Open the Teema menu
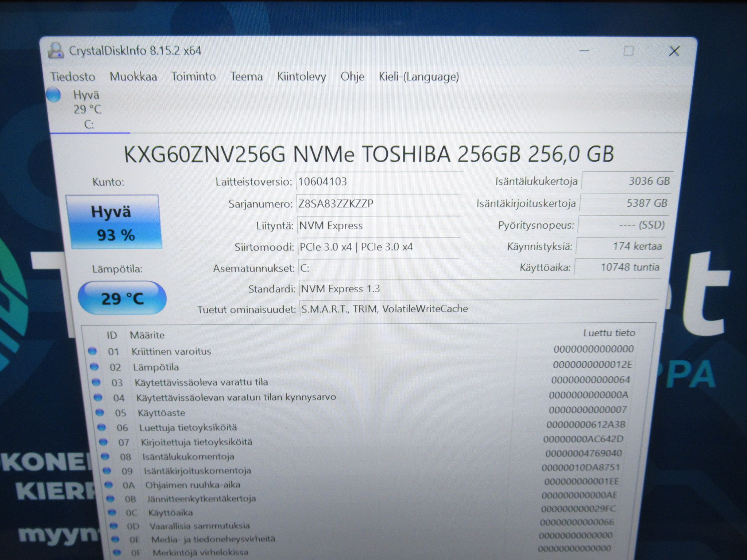The width and height of the screenshot is (747, 560). 246,77
